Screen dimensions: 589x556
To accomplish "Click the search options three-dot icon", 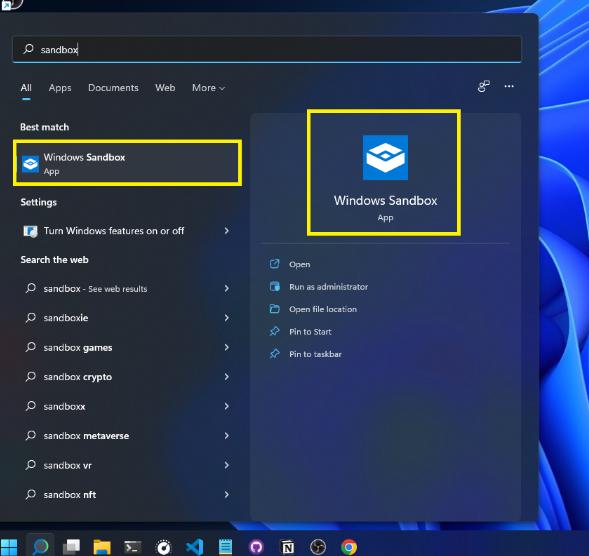I will tap(509, 86).
